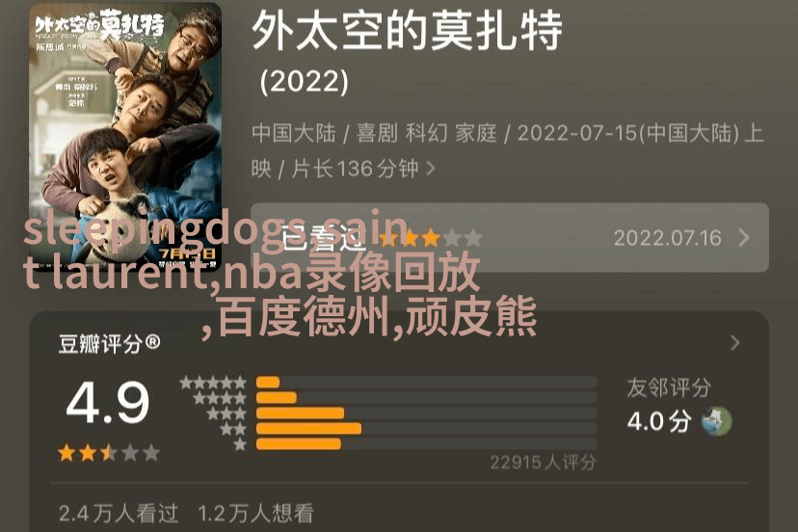
Task: Select first star in my rating
Action: (388, 238)
